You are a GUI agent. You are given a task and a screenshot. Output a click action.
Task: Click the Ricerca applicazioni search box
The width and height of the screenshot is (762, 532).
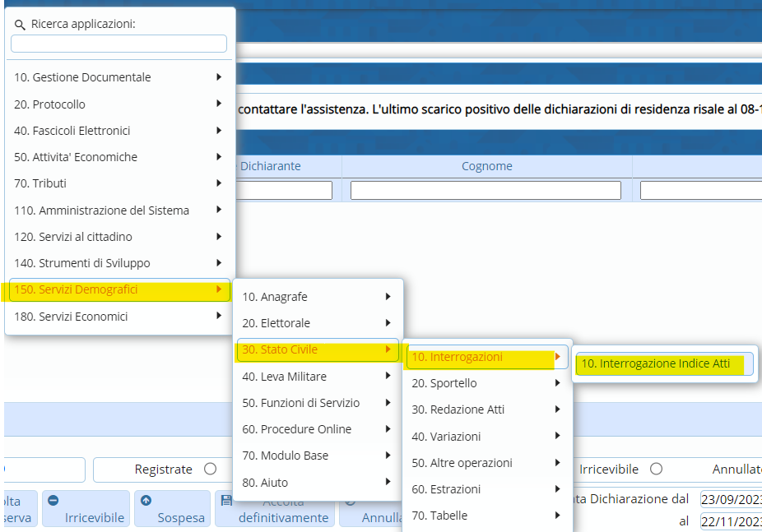pos(118,44)
